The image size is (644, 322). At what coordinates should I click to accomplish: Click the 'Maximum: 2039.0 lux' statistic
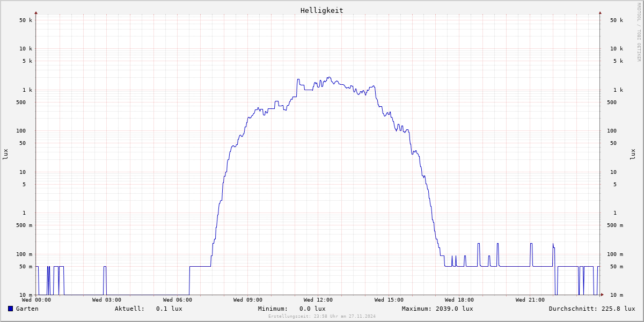pos(437,309)
